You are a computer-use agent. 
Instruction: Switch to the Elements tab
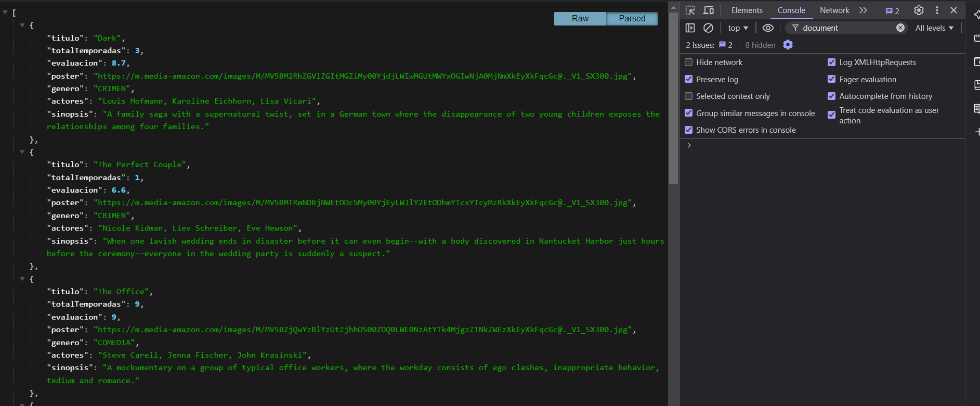(x=747, y=10)
